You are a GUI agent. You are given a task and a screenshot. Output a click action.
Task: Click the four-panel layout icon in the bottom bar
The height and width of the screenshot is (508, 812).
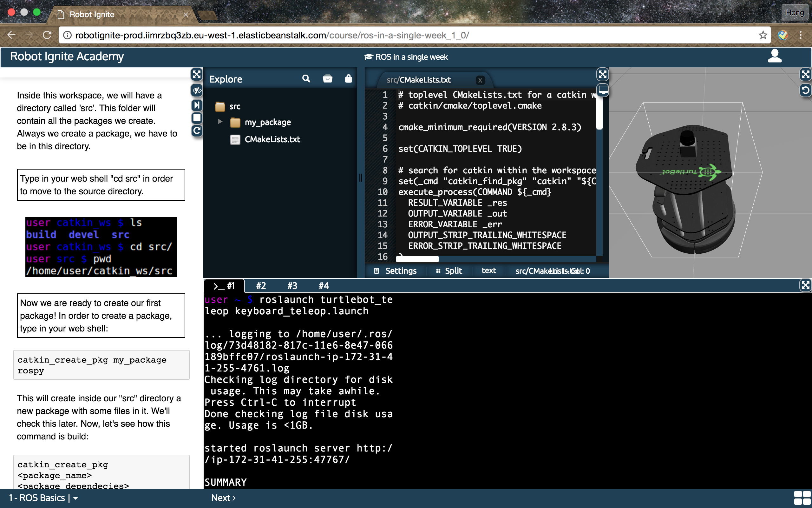(802, 498)
